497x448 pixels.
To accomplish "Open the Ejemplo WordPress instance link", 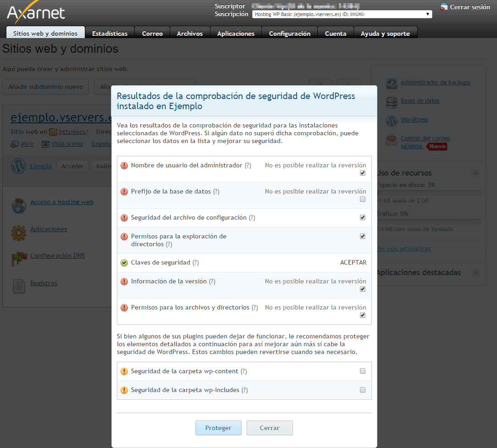I will point(41,166).
